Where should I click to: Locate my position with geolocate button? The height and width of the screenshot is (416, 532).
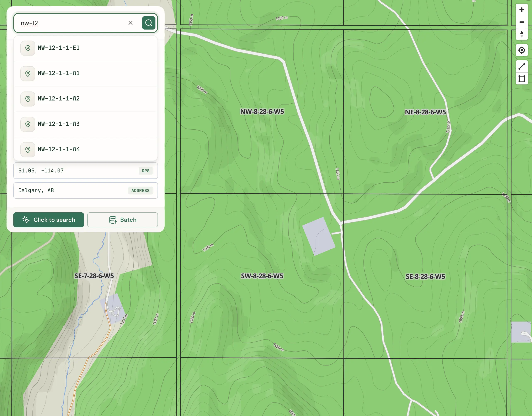(x=522, y=50)
